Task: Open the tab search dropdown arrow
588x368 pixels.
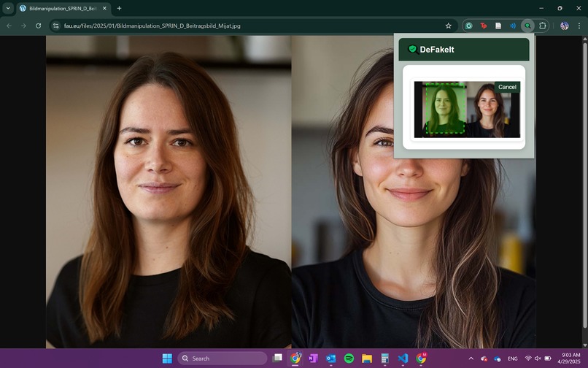Action: pyautogui.click(x=8, y=8)
